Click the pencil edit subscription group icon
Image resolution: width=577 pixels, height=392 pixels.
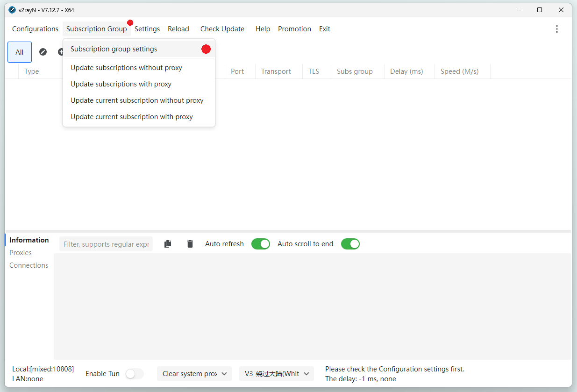pyautogui.click(x=43, y=52)
